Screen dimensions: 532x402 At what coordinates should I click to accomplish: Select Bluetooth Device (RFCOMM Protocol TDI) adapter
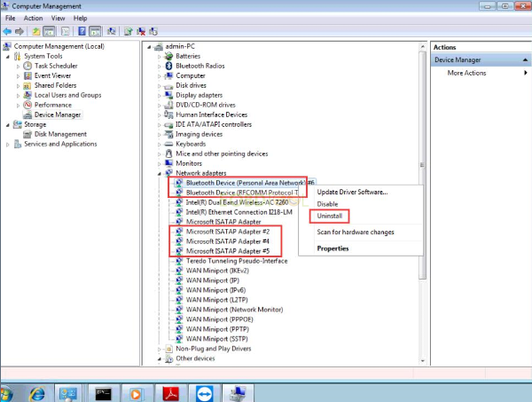tap(242, 193)
